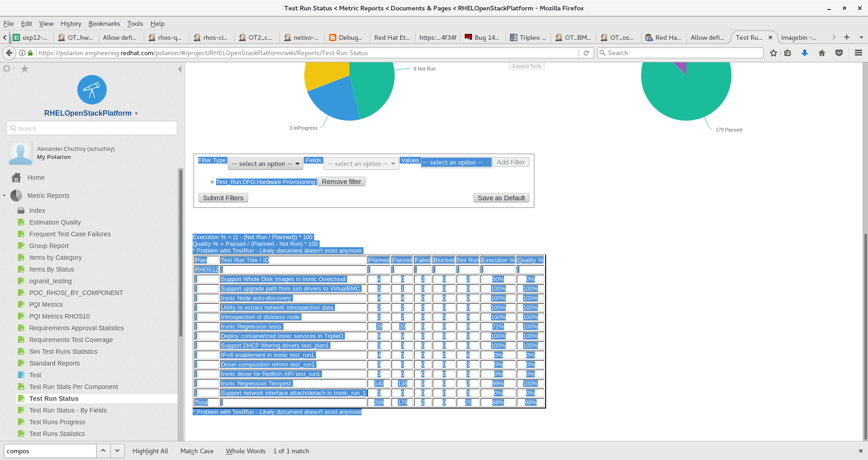Image resolution: width=868 pixels, height=460 pixels.
Task: Go to Firefox home page icon
Action: 822,53
